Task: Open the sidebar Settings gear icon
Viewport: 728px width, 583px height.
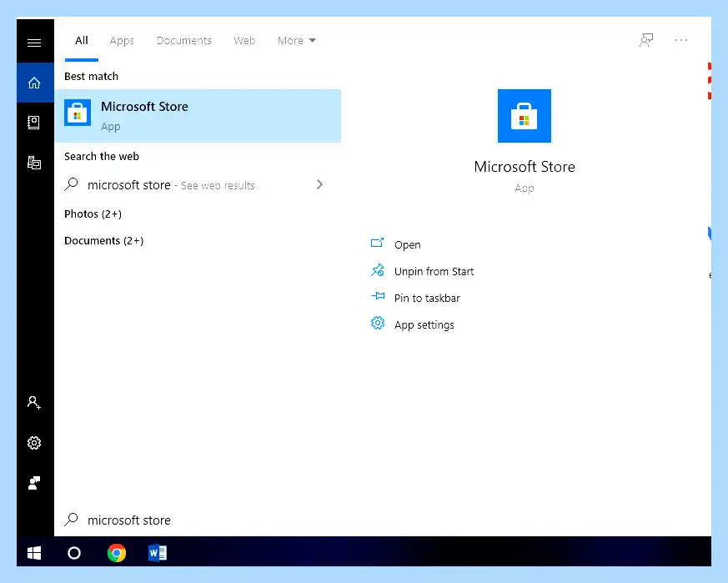Action: pyautogui.click(x=34, y=443)
